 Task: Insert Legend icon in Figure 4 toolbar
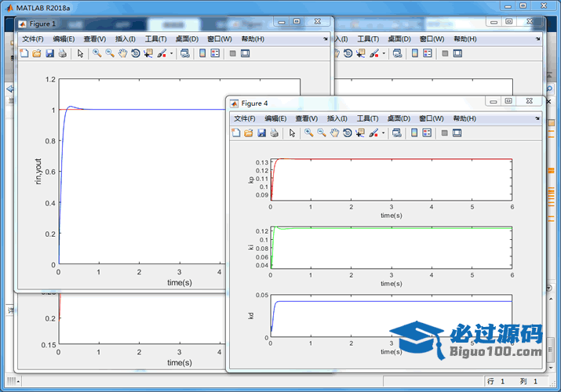tap(427, 133)
